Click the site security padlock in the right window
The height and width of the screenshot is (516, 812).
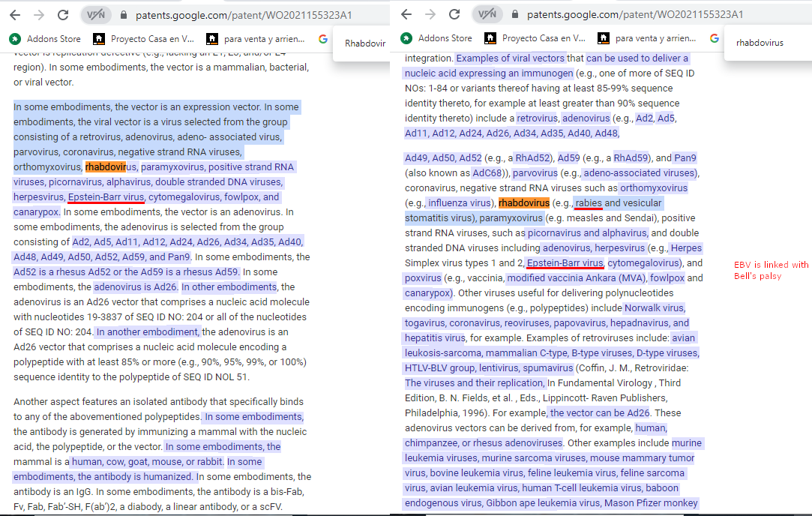point(514,14)
